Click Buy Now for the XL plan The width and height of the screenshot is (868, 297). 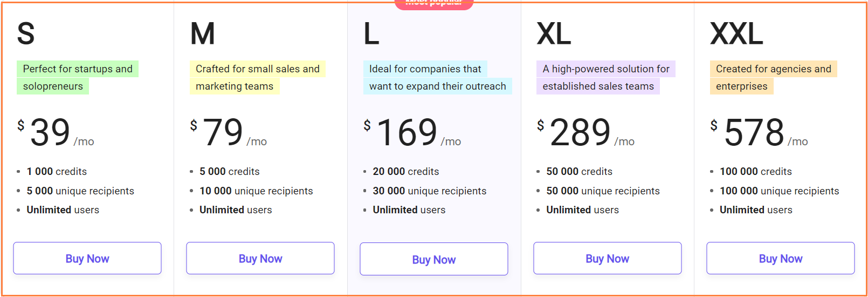click(x=608, y=258)
